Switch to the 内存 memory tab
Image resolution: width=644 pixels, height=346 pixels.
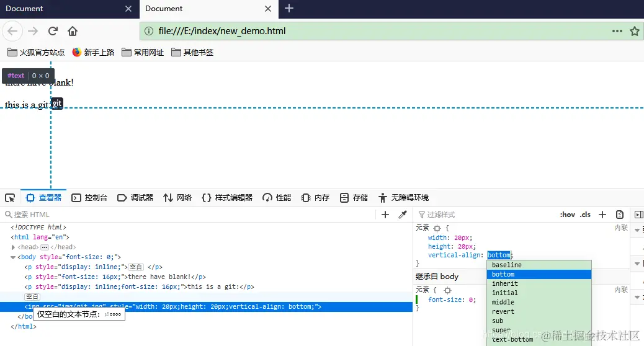tap(315, 198)
